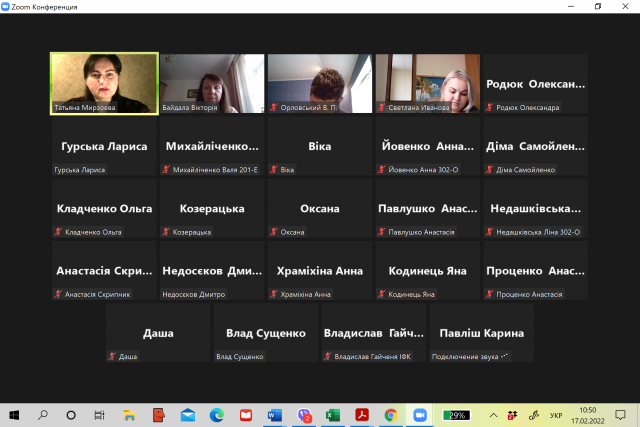Screen dimensions: 640x427
Task: Select Недашківська Ліна 302-О tile
Action: coord(536,208)
